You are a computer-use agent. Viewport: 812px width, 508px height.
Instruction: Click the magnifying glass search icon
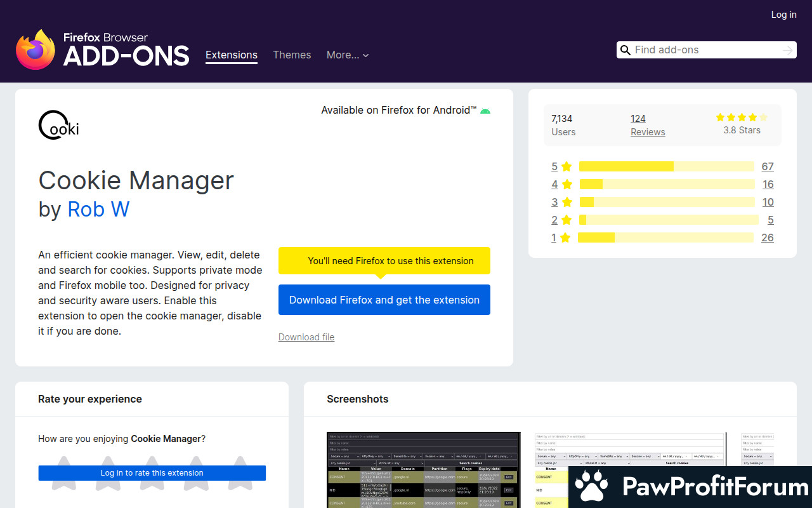(625, 50)
